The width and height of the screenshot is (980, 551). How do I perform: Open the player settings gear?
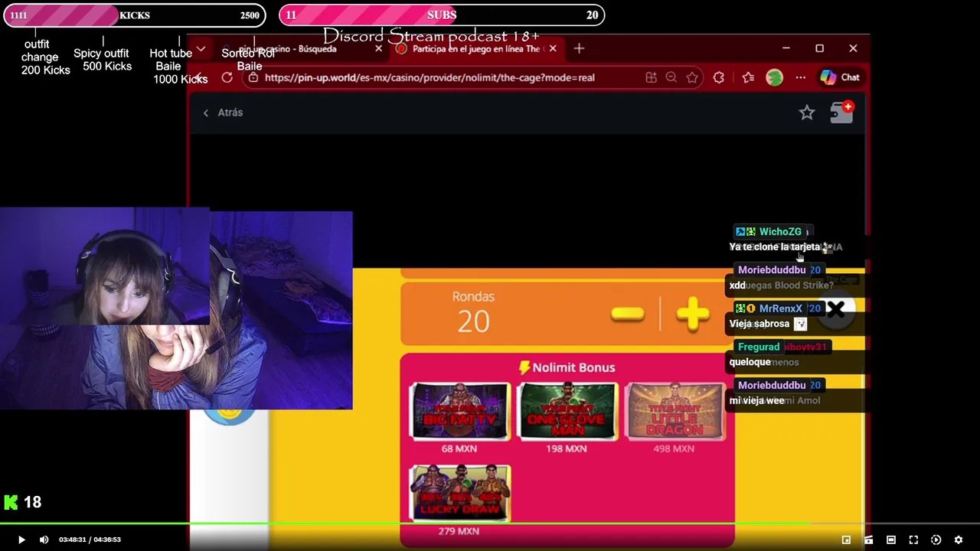point(958,540)
